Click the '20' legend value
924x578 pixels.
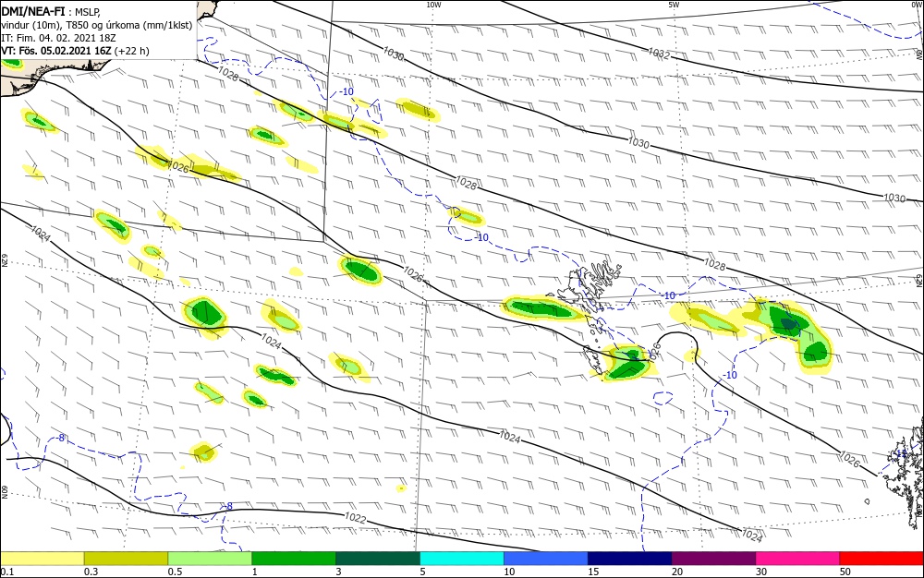tap(677, 572)
